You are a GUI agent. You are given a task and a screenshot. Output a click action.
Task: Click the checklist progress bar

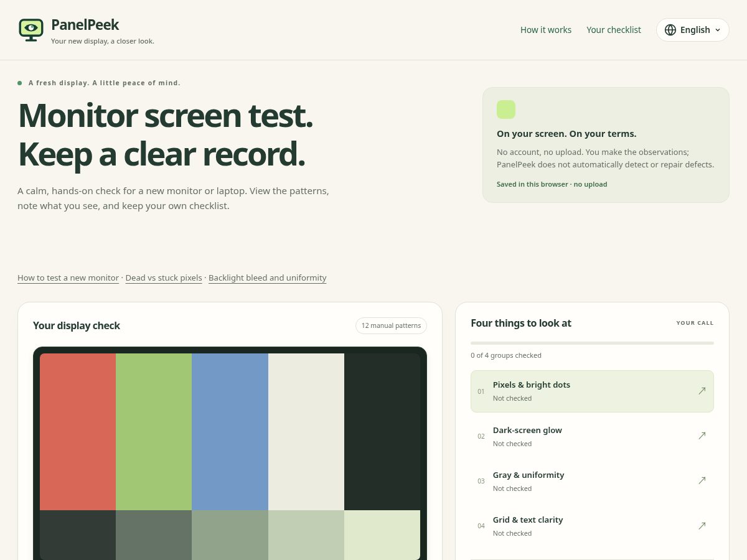[x=592, y=343]
